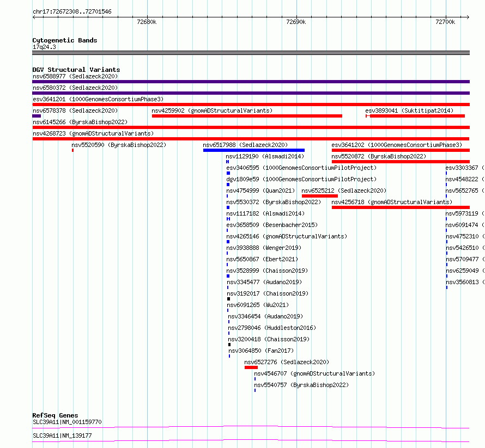Select the nsv3346454 (Audano2019) label
485x448 pixels.
click(265, 316)
